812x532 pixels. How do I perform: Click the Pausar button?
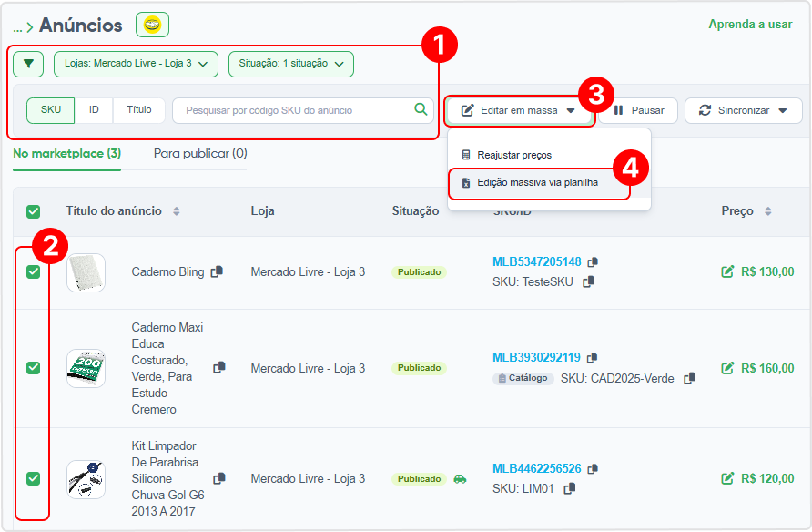638,110
